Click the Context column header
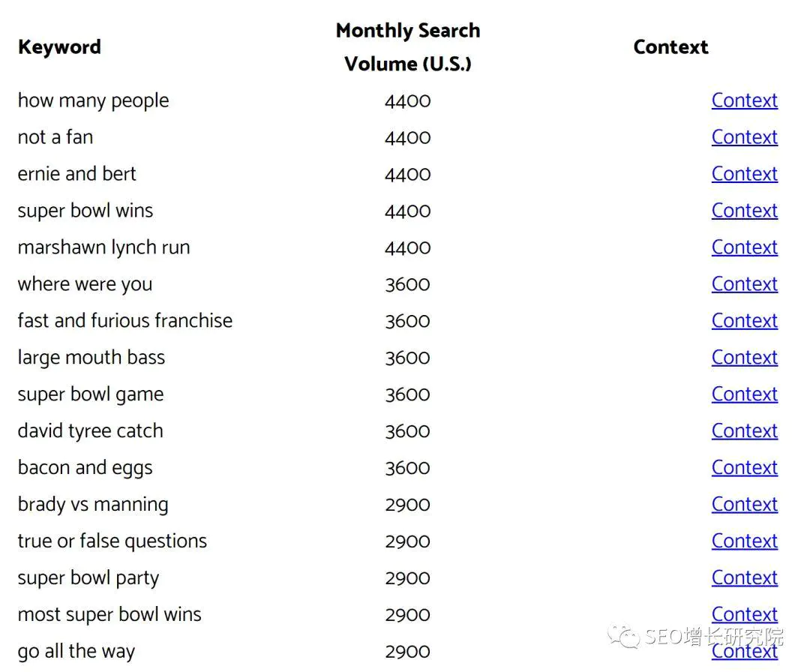Screen dimensions: 810x672 670,47
